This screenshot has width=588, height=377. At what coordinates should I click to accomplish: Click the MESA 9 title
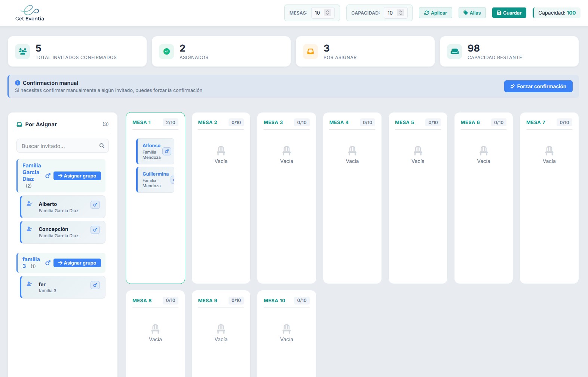click(208, 301)
